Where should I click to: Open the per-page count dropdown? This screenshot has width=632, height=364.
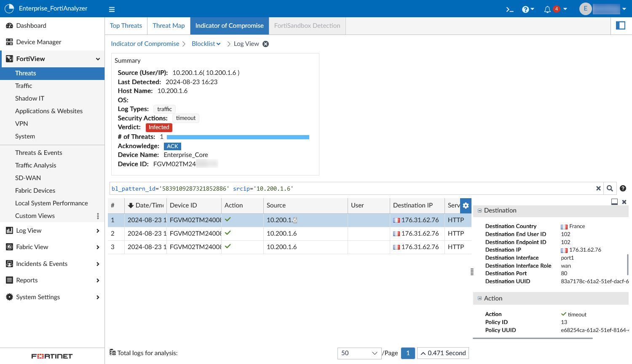click(359, 353)
